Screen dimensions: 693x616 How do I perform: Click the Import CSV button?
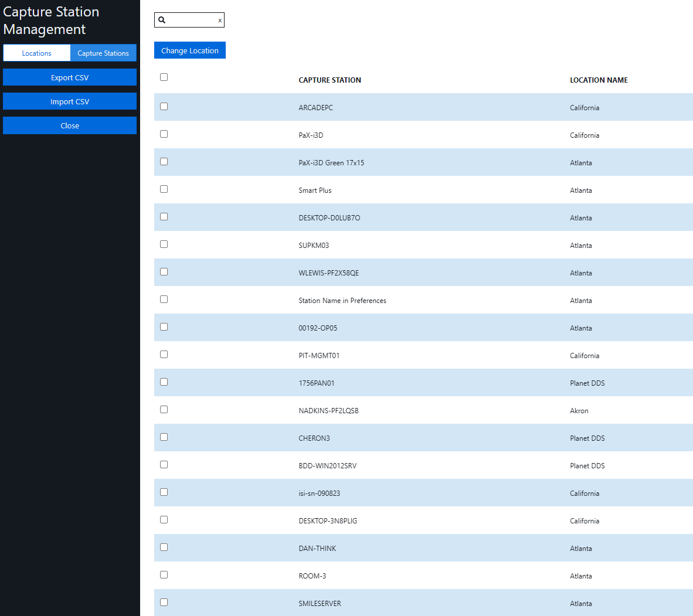(x=70, y=101)
